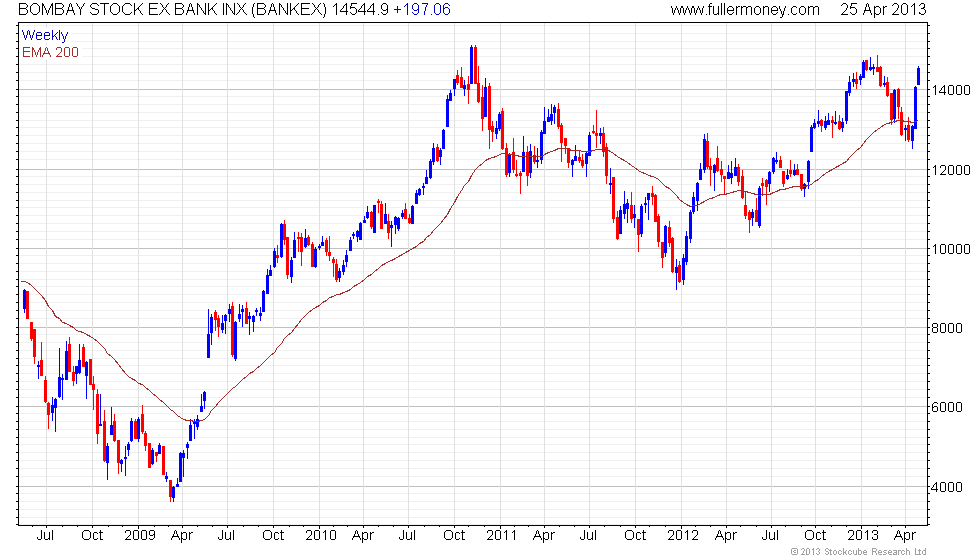Image resolution: width=980 pixels, height=560 pixels.
Task: Click the 4000 price axis label
Action: (x=946, y=487)
